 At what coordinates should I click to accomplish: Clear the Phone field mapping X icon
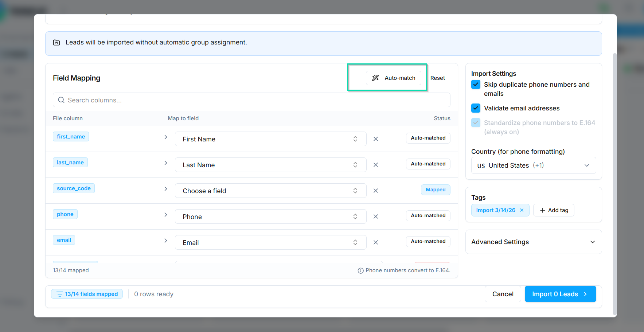click(376, 216)
